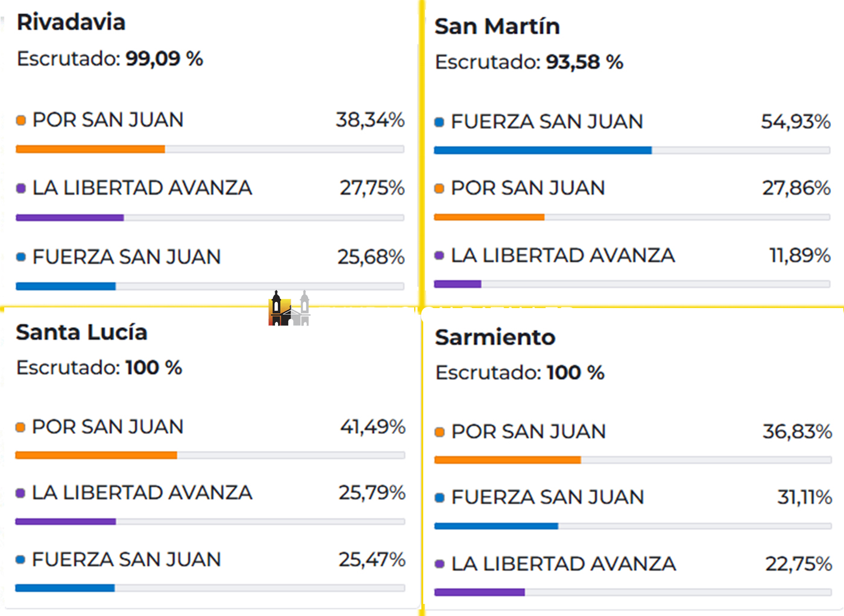
Task: Click San Martín blue FUERZA SAN JUAN bar
Action: [x=543, y=150]
